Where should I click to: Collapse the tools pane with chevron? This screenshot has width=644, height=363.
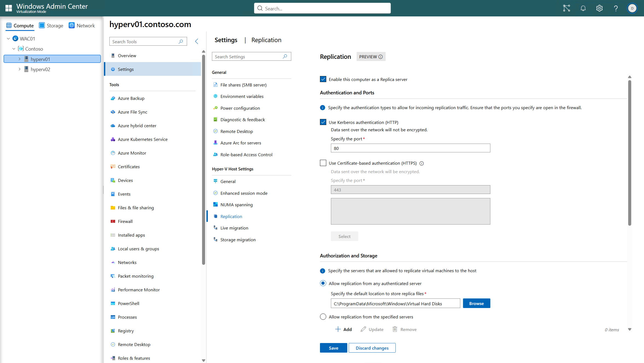click(x=196, y=41)
